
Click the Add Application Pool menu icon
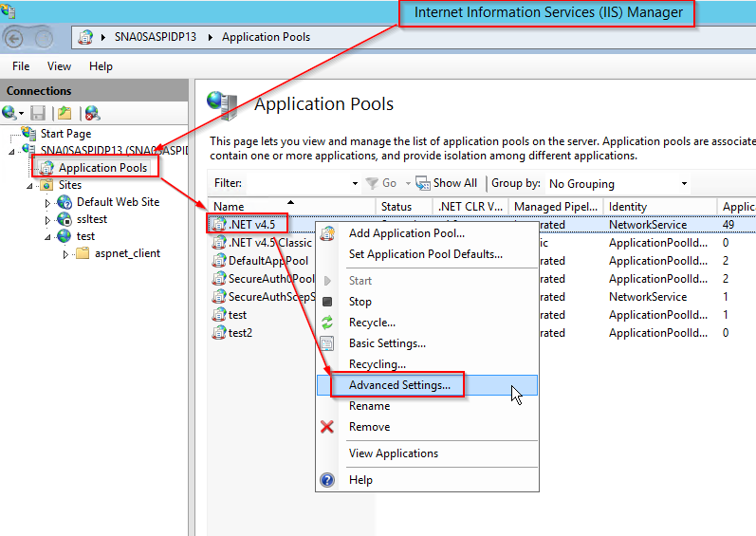(x=327, y=233)
